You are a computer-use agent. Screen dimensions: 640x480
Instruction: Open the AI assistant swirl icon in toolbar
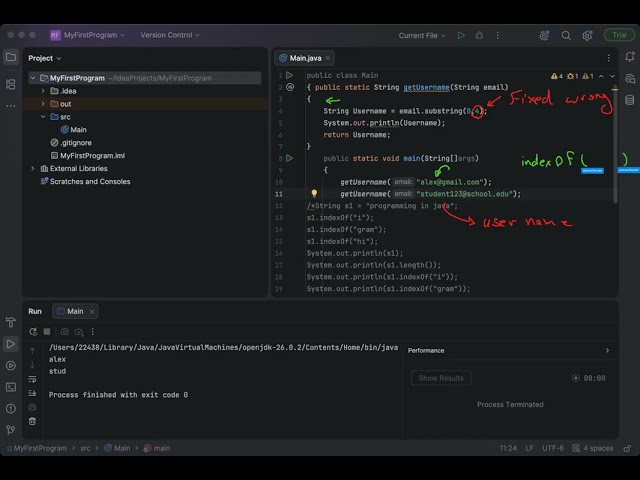pyautogui.click(x=544, y=36)
